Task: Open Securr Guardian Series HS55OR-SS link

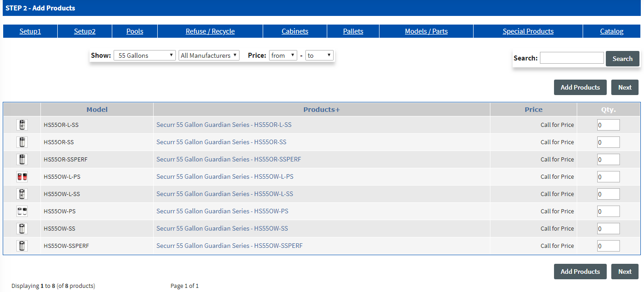Action: [221, 142]
